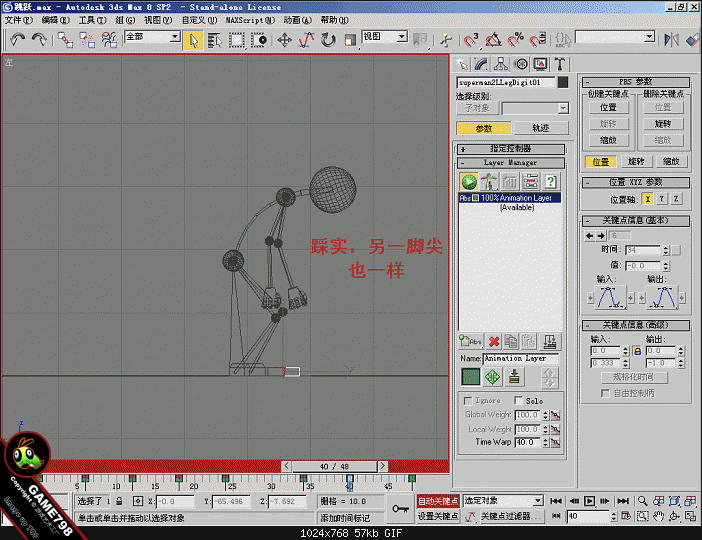Collapse the Layer Manager rollout

click(x=511, y=163)
